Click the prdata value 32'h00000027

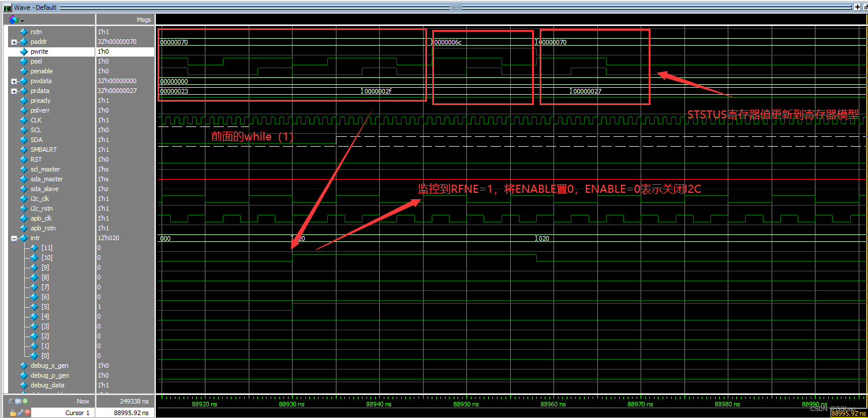tap(117, 91)
